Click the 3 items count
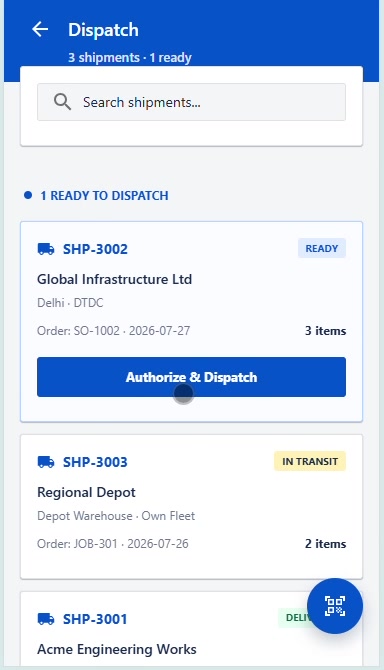This screenshot has height=670, width=384. pyautogui.click(x=325, y=331)
